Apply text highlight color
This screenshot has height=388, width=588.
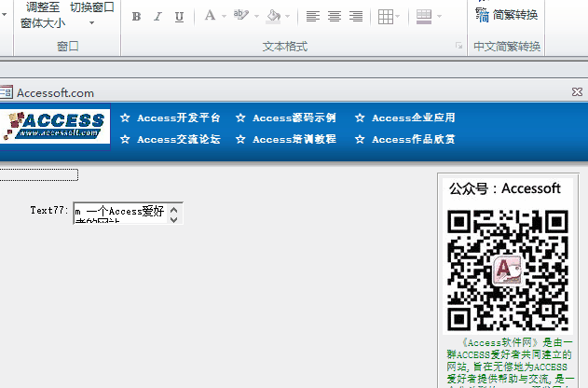pos(240,16)
